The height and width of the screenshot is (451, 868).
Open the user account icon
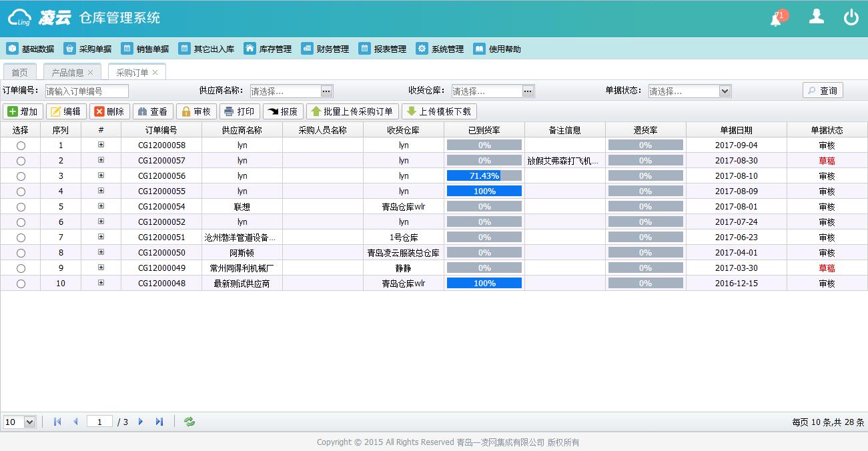pyautogui.click(x=816, y=15)
